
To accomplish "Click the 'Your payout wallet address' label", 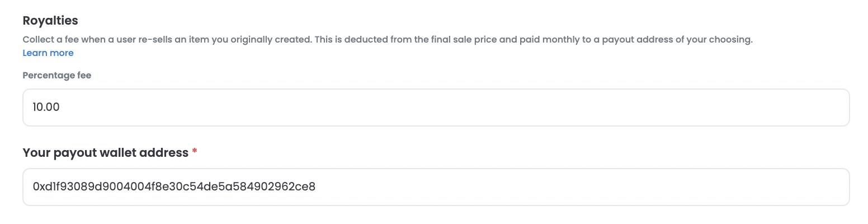I will (x=105, y=152).
